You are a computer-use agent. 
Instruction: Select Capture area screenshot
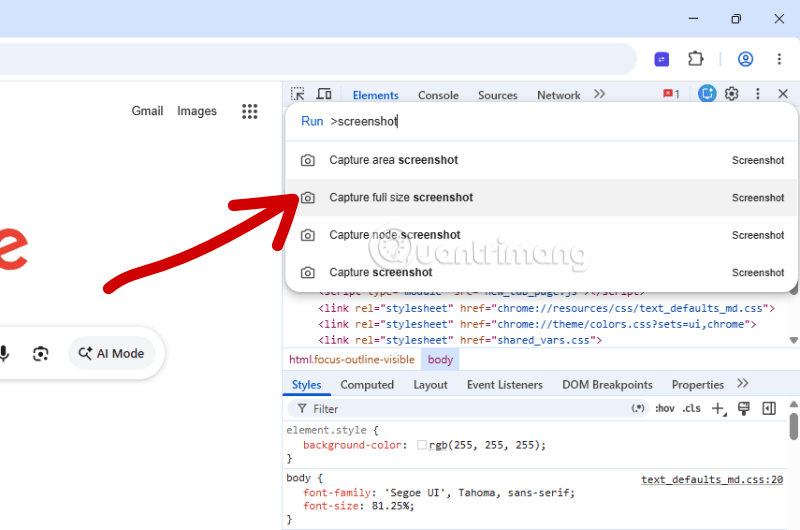542,160
